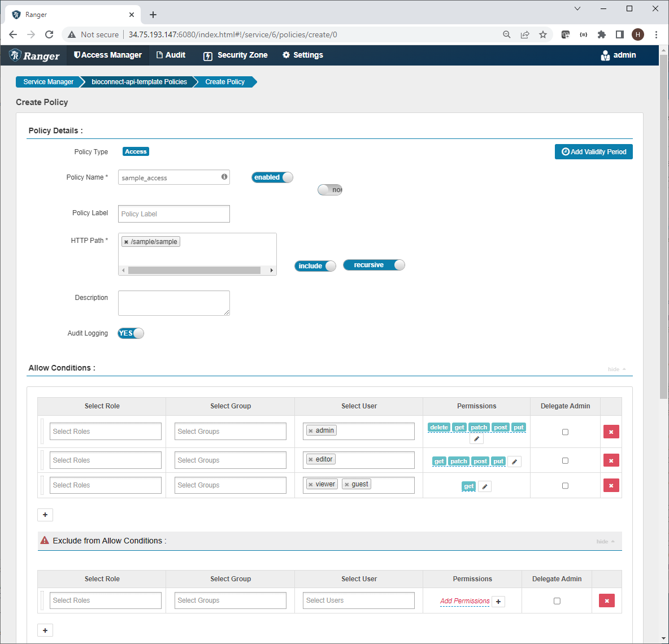
Task: Remove the viewer and guest condition row
Action: click(611, 485)
